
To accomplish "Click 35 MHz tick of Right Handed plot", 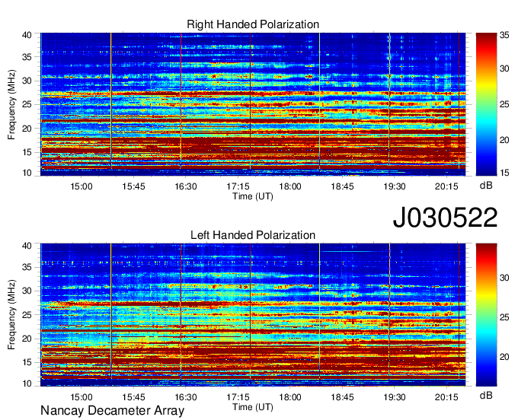I will [27, 57].
